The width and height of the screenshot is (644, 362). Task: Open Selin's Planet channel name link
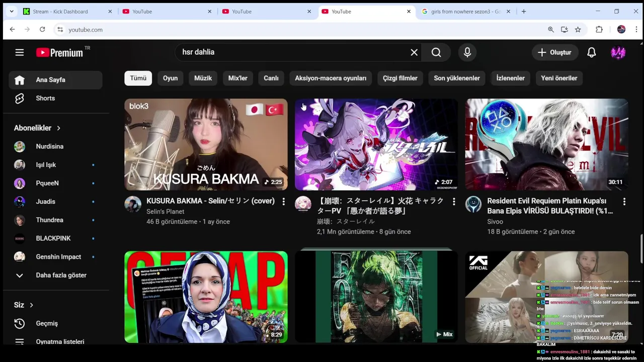click(x=166, y=212)
